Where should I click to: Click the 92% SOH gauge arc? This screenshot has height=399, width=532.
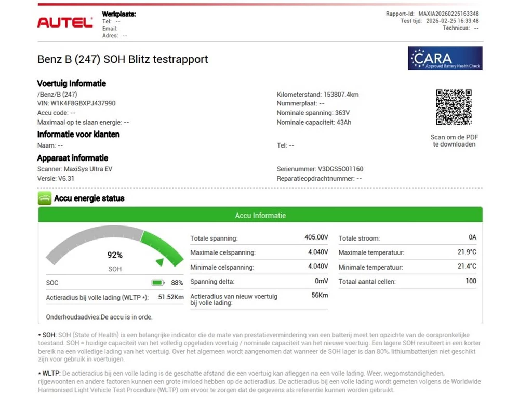114,244
